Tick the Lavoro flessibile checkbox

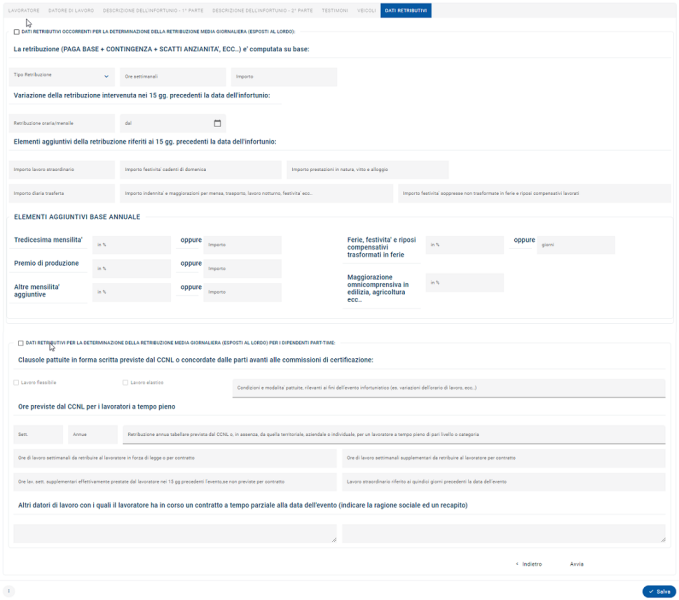[x=16, y=383]
